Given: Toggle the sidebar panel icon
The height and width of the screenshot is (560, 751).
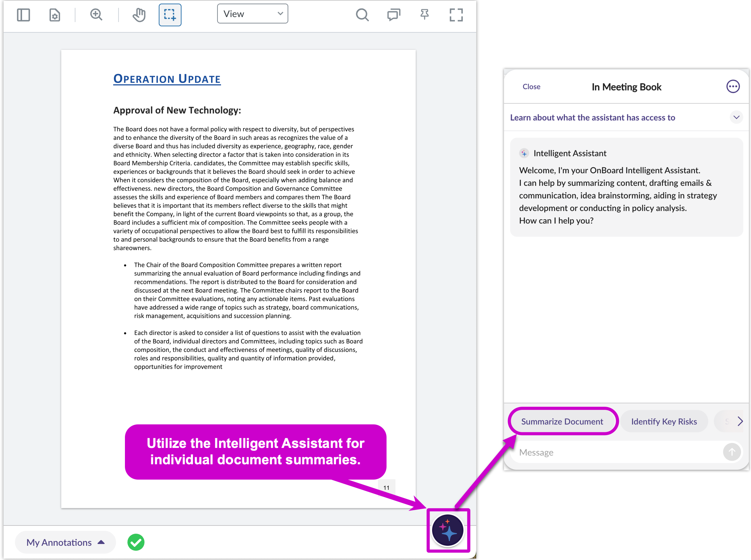Looking at the screenshot, I should pyautogui.click(x=23, y=15).
